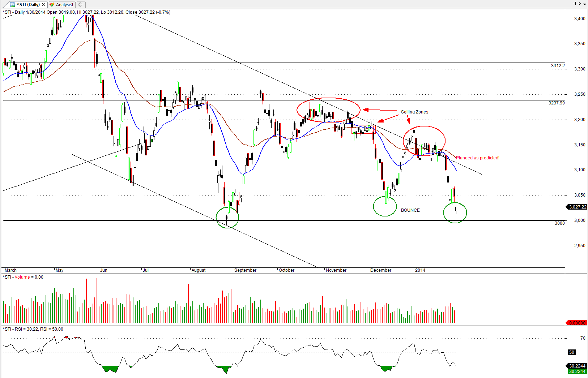This screenshot has width=588, height=378.
Task: Click the 'Plunged as predicted!' red note
Action: (477, 158)
